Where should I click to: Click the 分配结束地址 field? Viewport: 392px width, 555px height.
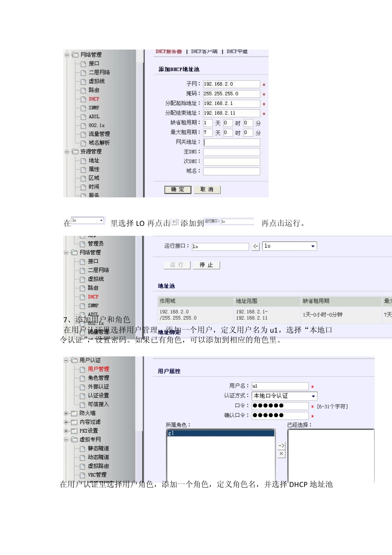coord(231,113)
